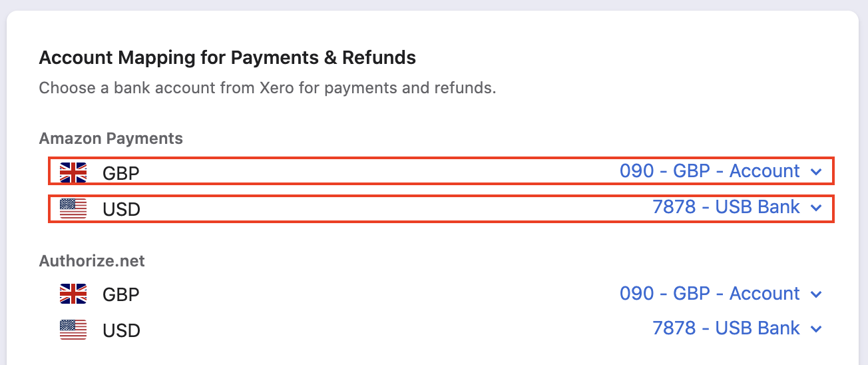Select the GBP label under Authorize.net
This screenshot has height=365, width=868.
(x=121, y=294)
